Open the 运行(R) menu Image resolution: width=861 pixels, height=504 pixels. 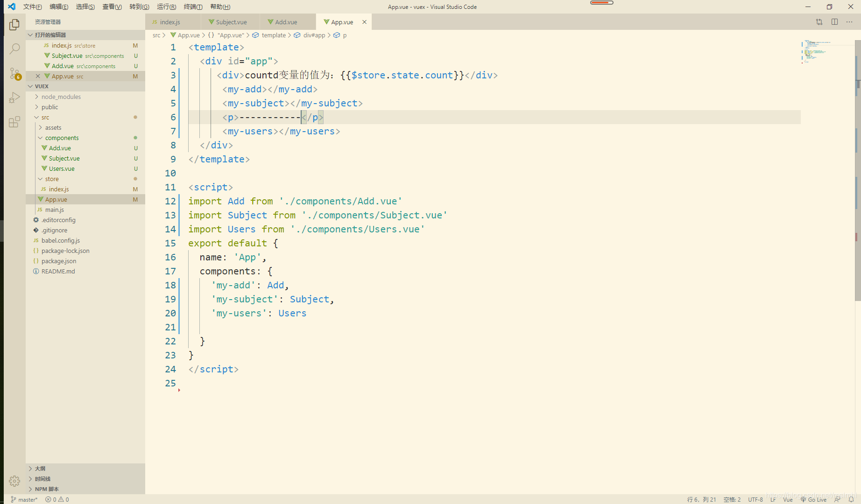point(167,7)
